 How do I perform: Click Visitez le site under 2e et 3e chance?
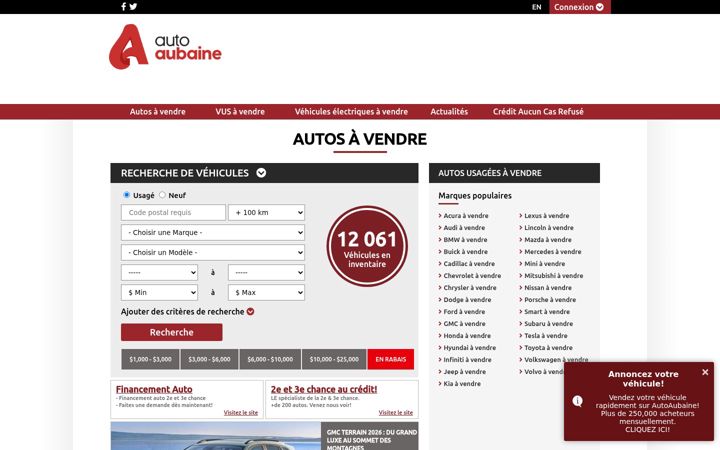[396, 412]
